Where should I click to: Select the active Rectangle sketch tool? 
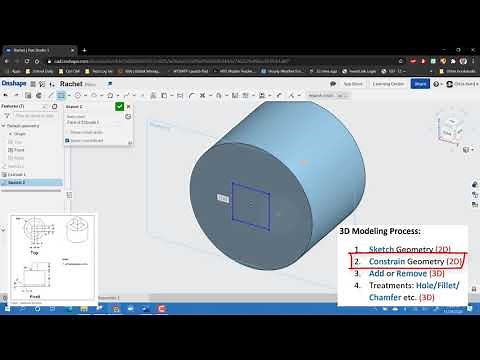pyautogui.click(x=61, y=96)
